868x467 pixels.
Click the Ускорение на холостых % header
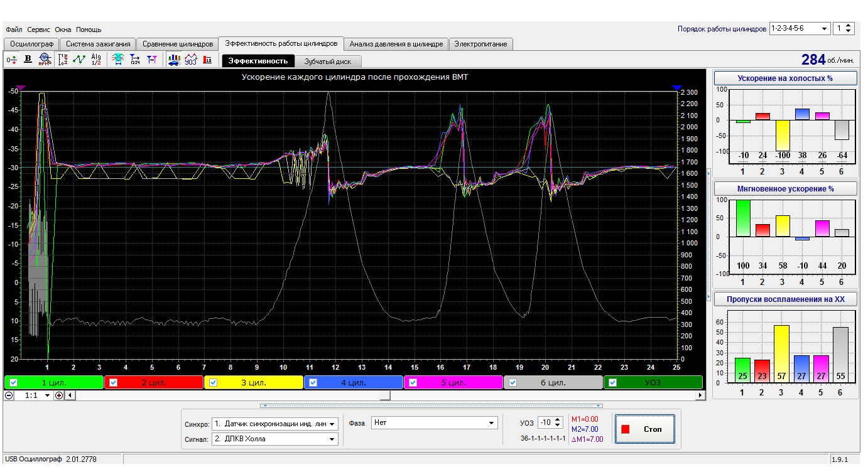coord(786,78)
